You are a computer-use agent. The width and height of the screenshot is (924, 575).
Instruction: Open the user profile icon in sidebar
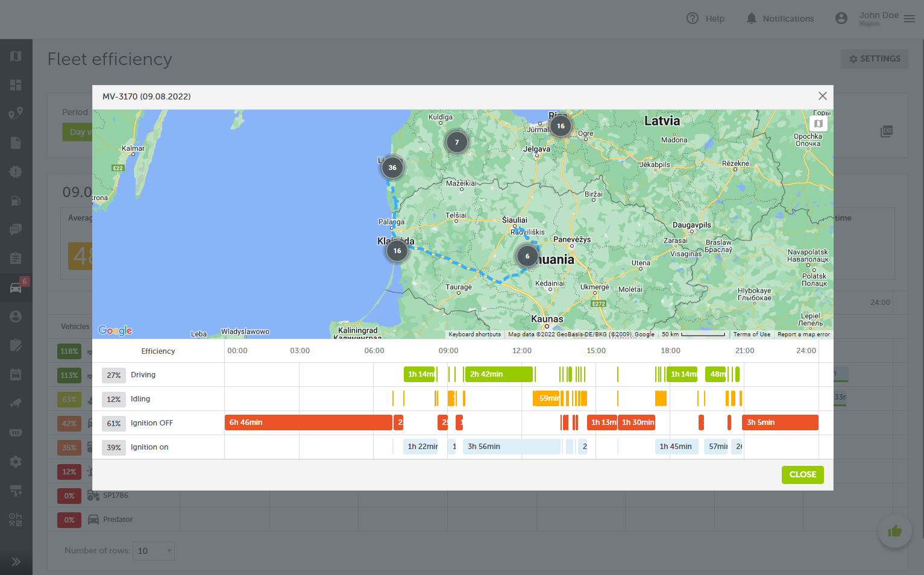point(16,316)
